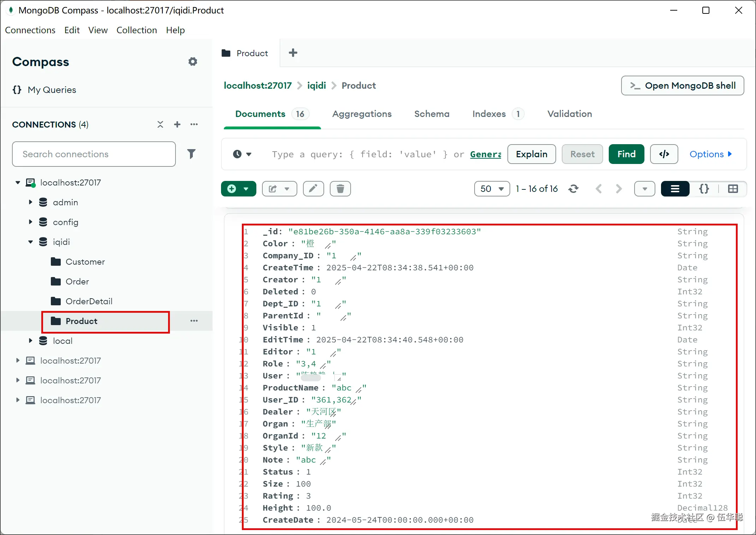Open the query history dropdown
756x535 pixels.
(x=242, y=154)
